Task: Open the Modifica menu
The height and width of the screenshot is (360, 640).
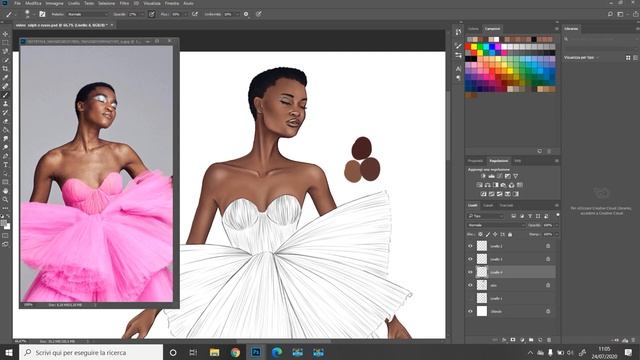Action: [x=33, y=3]
